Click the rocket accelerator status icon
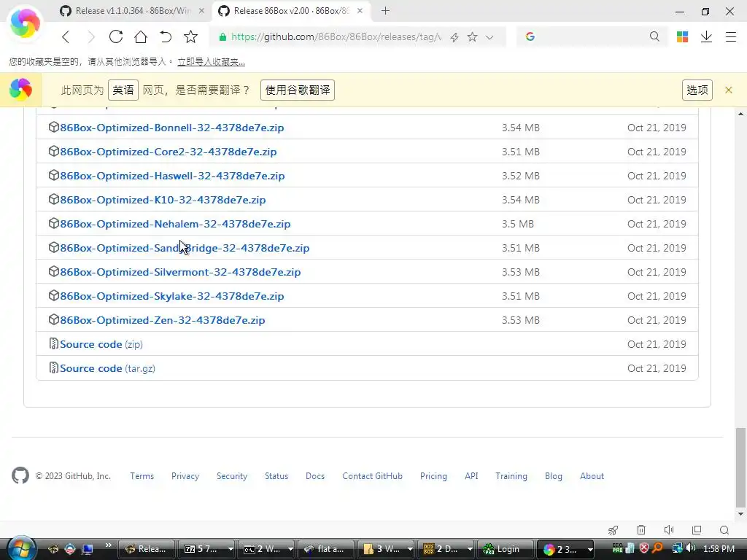Viewport: 747px width, 560px height. (x=613, y=530)
